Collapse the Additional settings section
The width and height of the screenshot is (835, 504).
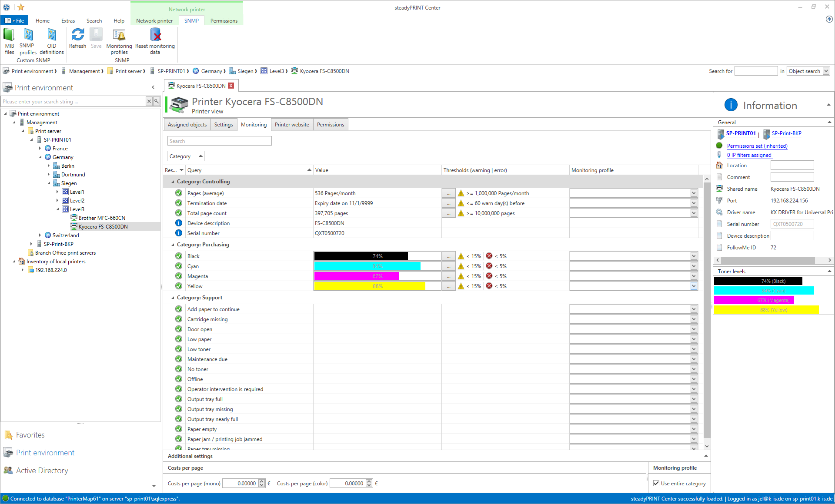(x=706, y=456)
